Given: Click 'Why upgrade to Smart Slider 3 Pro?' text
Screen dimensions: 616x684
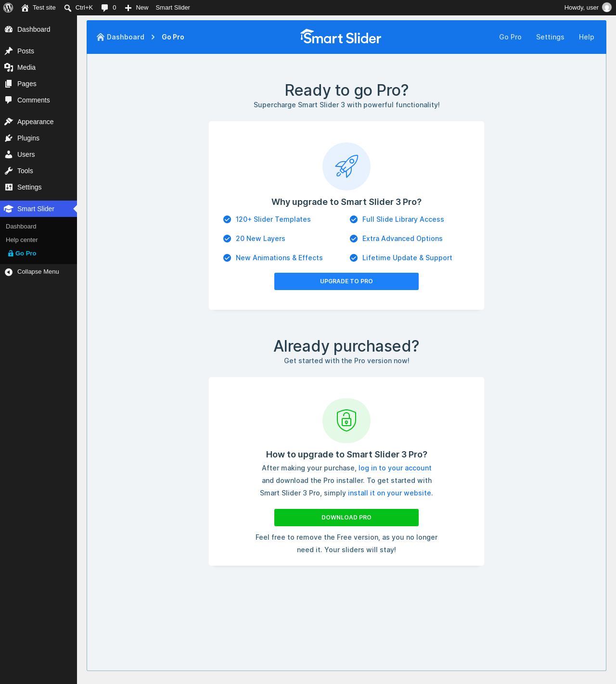Looking at the screenshot, I should (x=346, y=202).
